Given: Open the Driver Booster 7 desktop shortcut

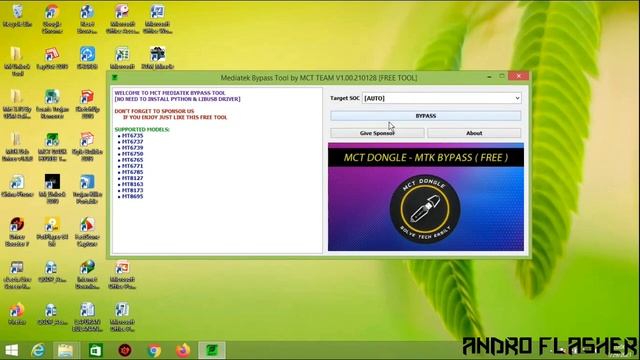Looking at the screenshot, I should pyautogui.click(x=17, y=232).
